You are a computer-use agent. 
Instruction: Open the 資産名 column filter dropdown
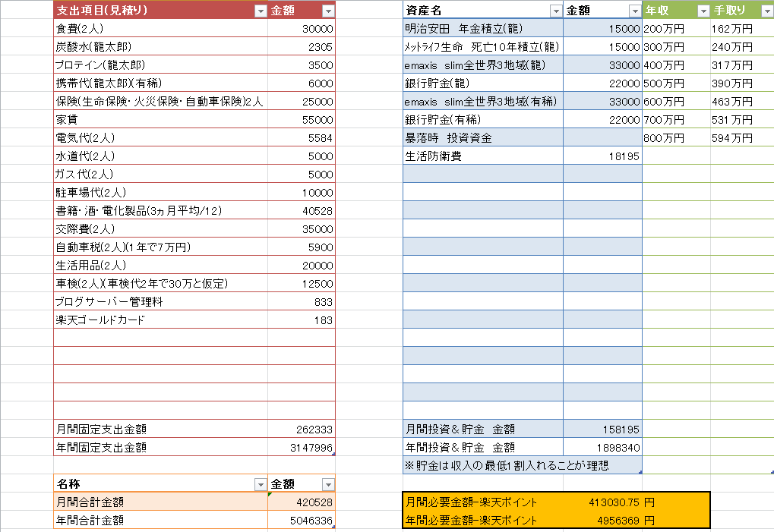[x=556, y=11]
